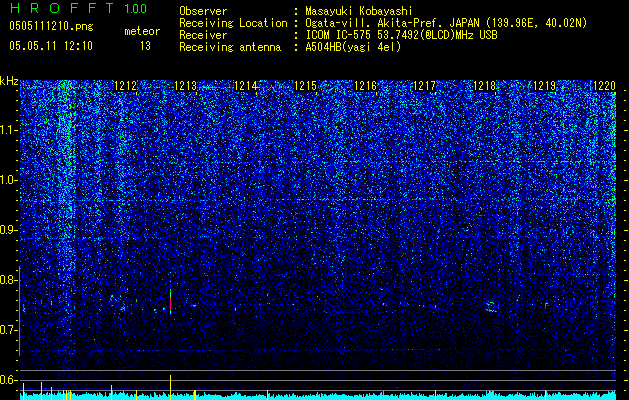Viewport: 629px width, 400px height.
Task: Click the strong red meteor echo after 1212
Action: click(170, 302)
